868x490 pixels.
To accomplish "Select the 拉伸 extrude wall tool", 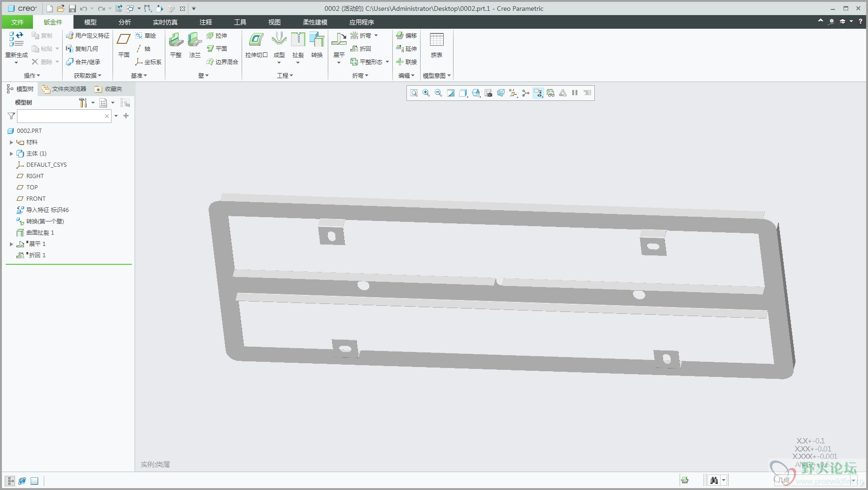I will [217, 36].
